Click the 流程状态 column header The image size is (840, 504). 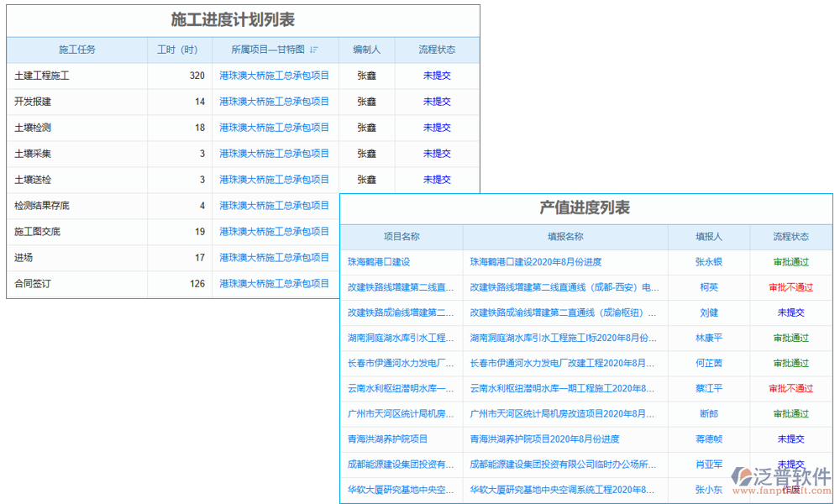(x=435, y=50)
